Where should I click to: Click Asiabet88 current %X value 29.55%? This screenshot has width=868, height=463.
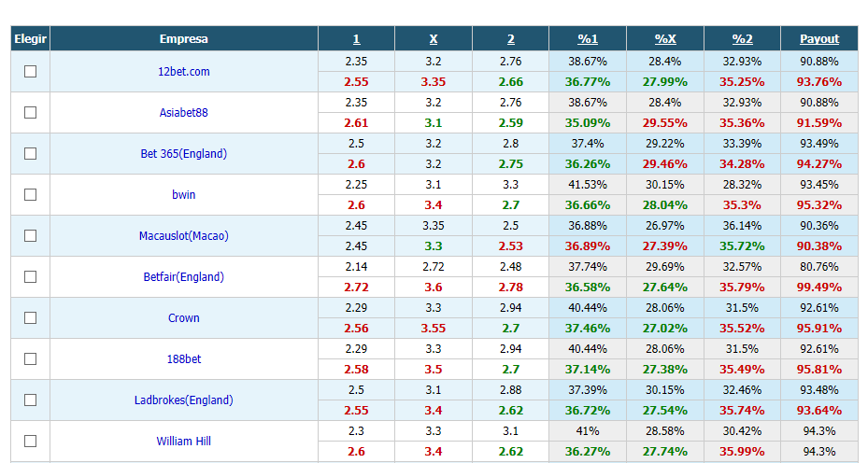tap(665, 123)
